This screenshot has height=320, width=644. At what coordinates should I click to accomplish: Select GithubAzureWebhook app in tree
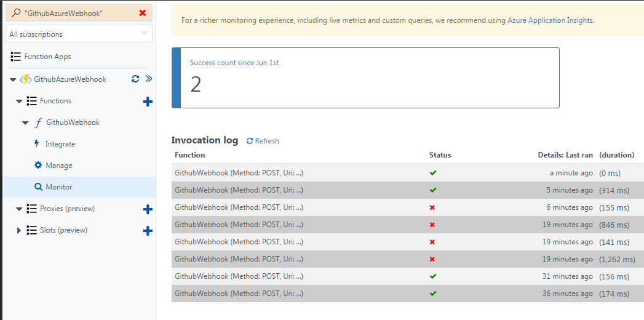[70, 79]
